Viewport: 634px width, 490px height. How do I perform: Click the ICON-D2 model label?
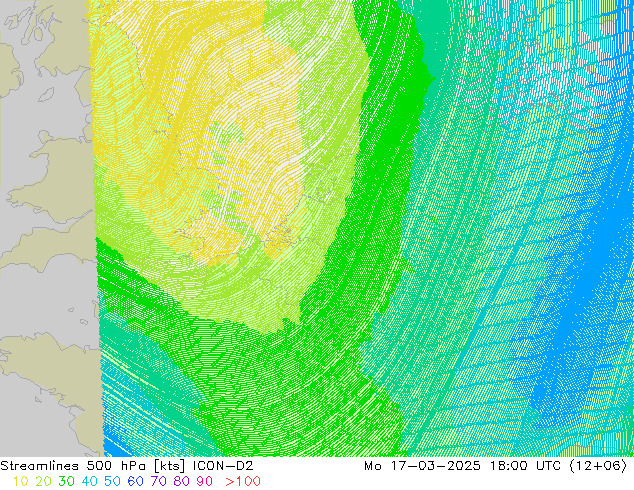tap(223, 466)
